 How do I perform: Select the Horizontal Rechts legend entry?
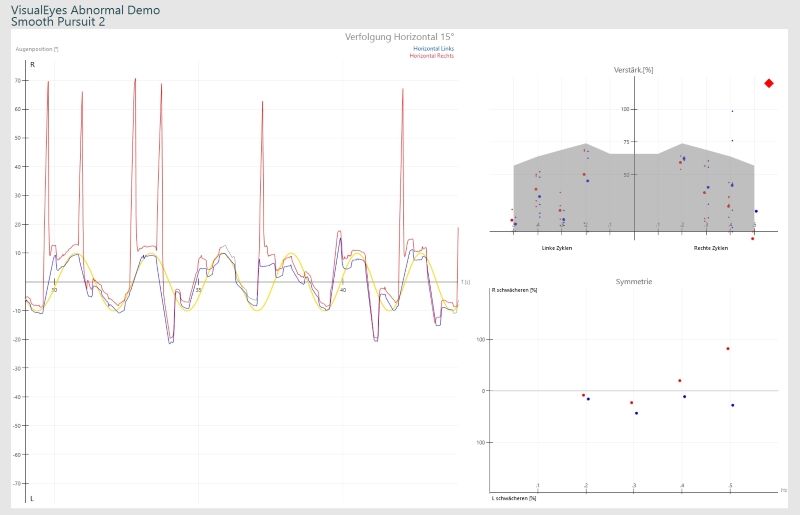(431, 55)
